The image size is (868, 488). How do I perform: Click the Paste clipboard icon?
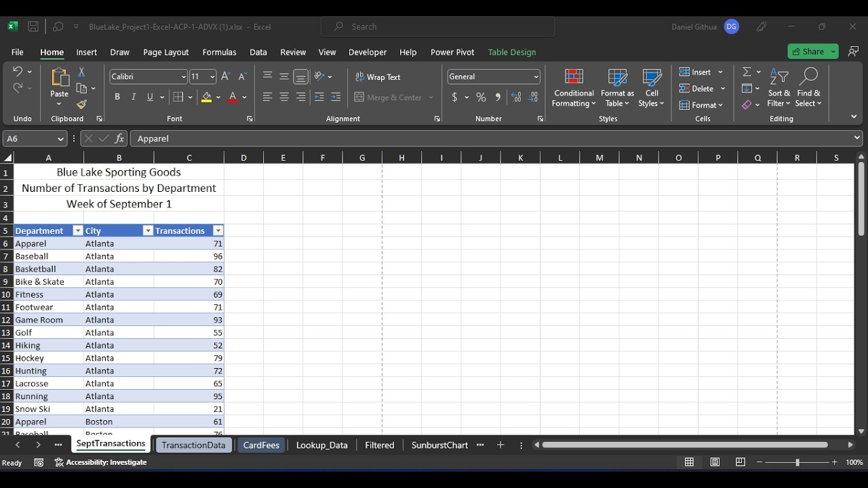(60, 78)
